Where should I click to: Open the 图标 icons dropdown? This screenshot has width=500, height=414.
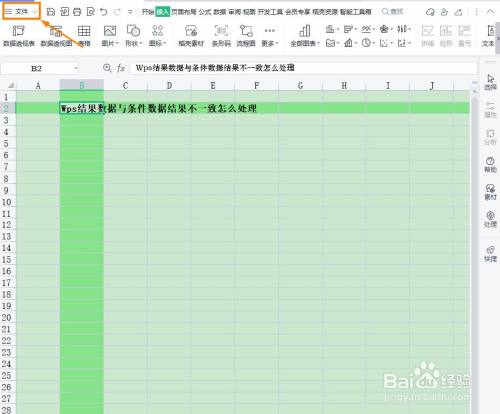[x=157, y=36]
